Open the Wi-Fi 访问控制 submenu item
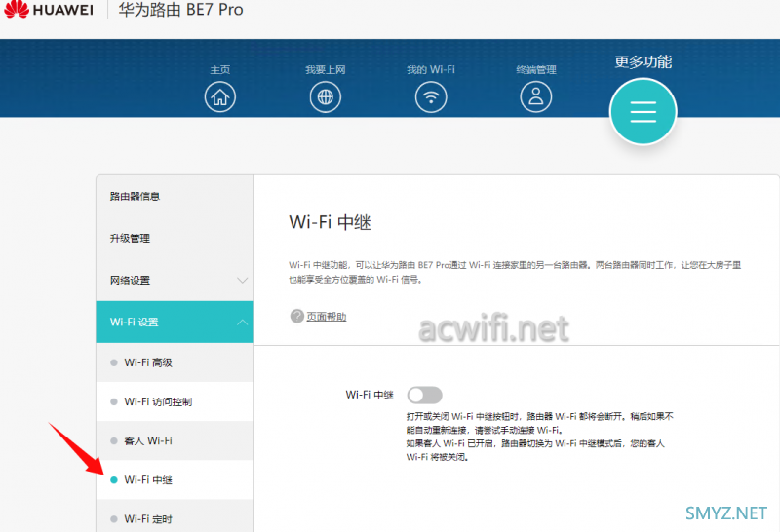 175,401
